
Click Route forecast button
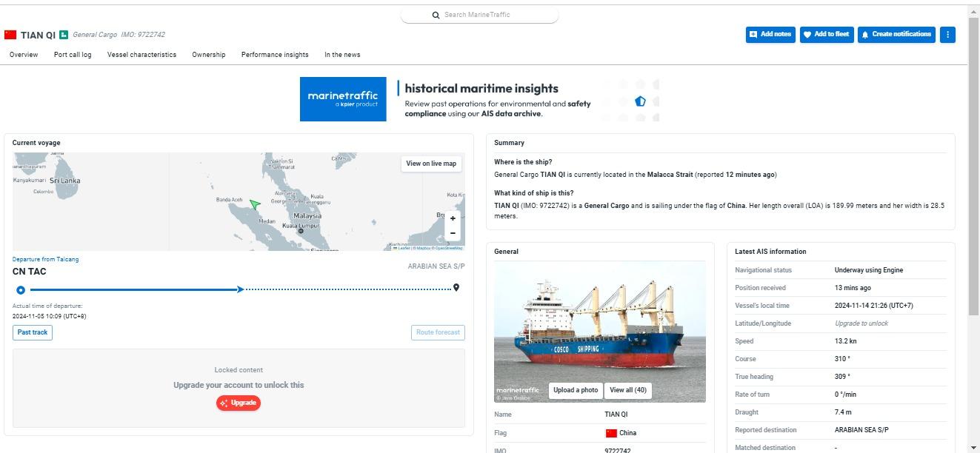point(438,332)
